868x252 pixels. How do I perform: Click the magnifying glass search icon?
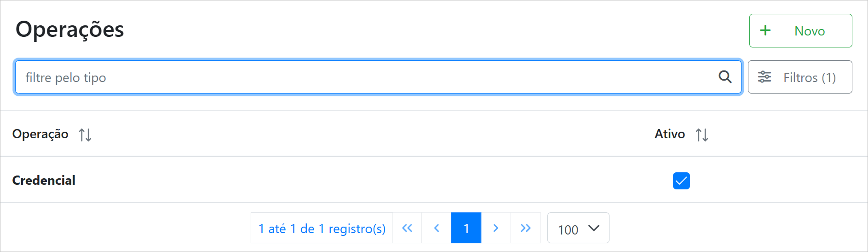click(x=725, y=77)
